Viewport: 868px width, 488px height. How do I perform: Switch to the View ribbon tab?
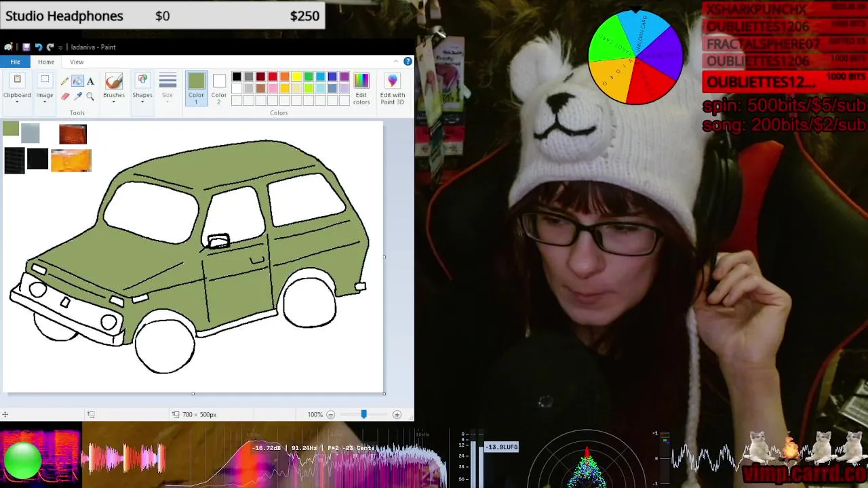77,62
